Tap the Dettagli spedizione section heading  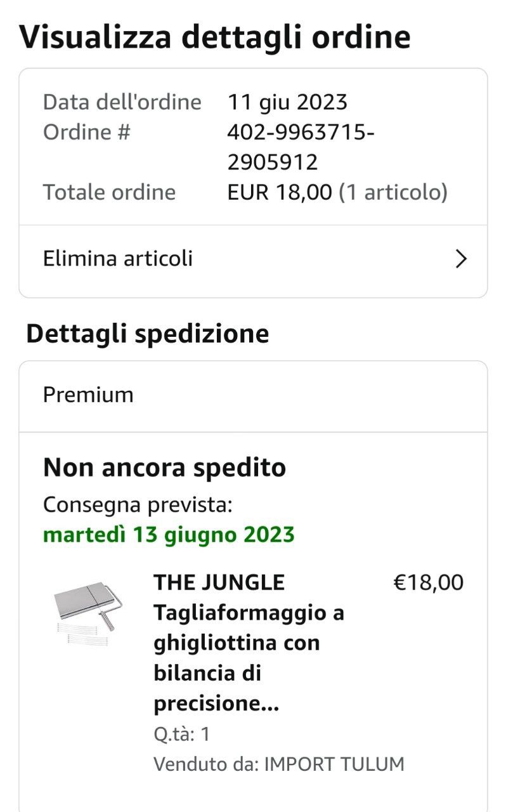point(148,334)
